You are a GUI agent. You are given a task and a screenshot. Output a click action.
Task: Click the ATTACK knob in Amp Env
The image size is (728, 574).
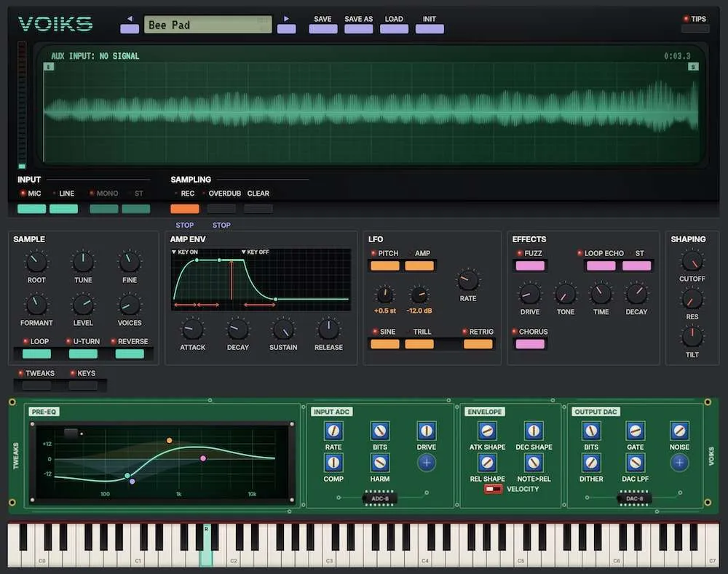coord(192,330)
